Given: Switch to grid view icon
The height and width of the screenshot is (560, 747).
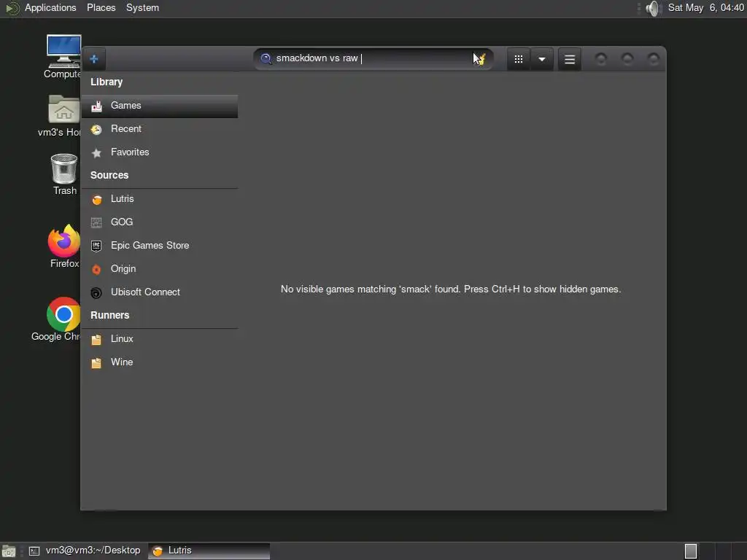Looking at the screenshot, I should pyautogui.click(x=519, y=59).
